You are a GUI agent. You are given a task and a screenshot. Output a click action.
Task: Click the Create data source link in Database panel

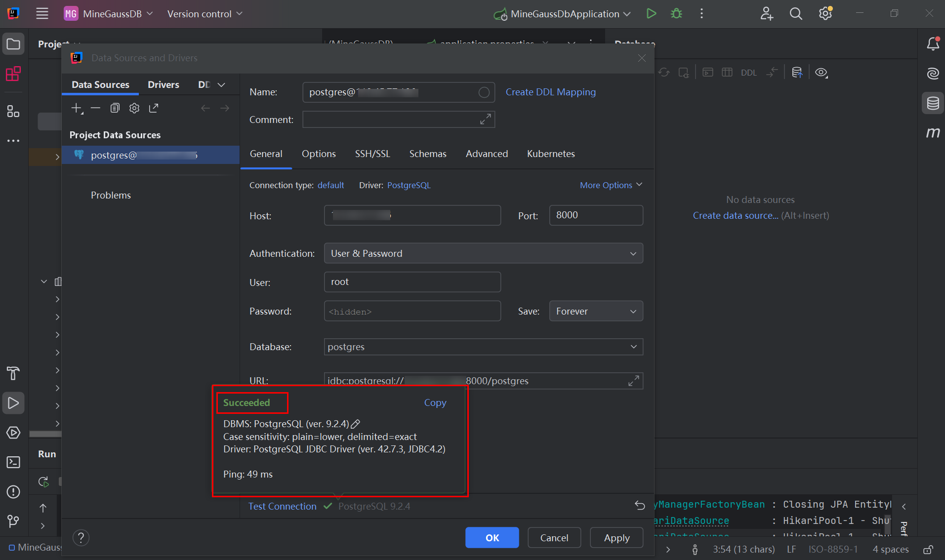tap(735, 215)
